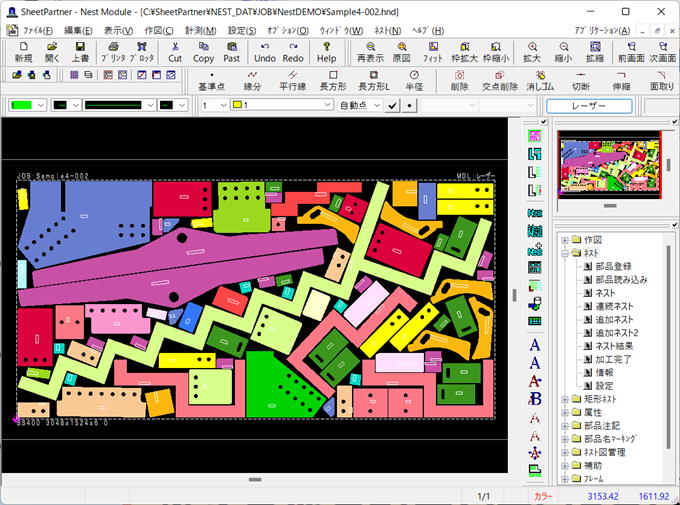Select the 長方形 rectangle drawing tool
Image resolution: width=680 pixels, height=505 pixels.
click(332, 80)
